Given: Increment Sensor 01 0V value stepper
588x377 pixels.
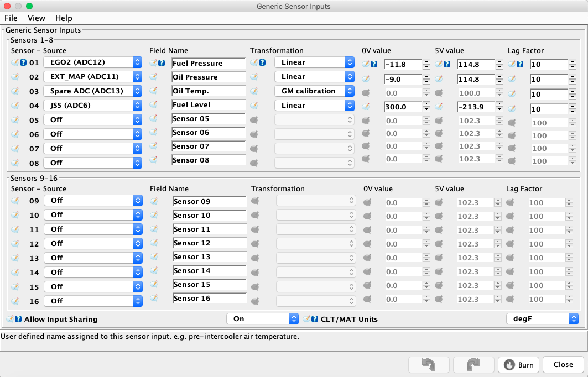Looking at the screenshot, I should click(426, 62).
